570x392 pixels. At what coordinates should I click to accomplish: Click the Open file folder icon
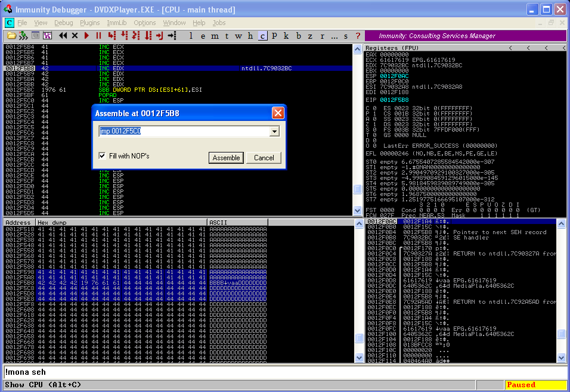[12, 36]
